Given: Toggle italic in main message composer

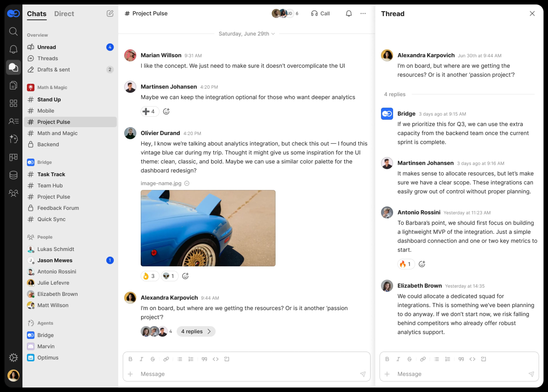Looking at the screenshot, I should point(142,359).
